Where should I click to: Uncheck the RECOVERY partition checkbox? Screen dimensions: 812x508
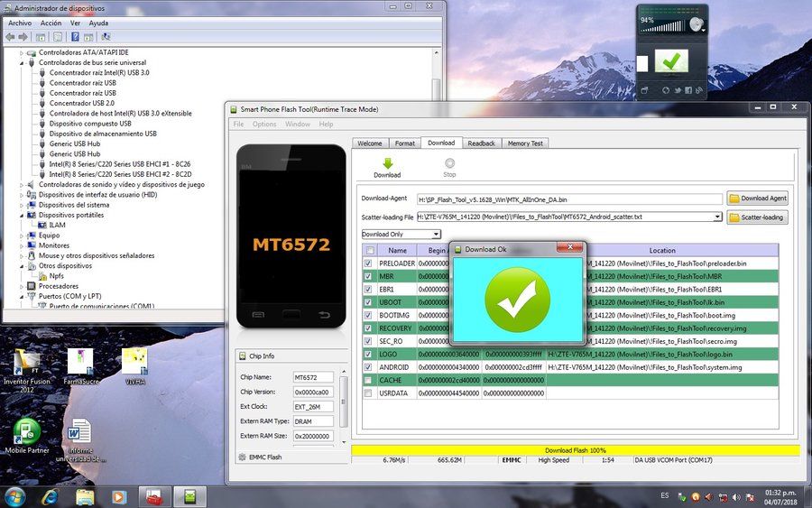[368, 328]
